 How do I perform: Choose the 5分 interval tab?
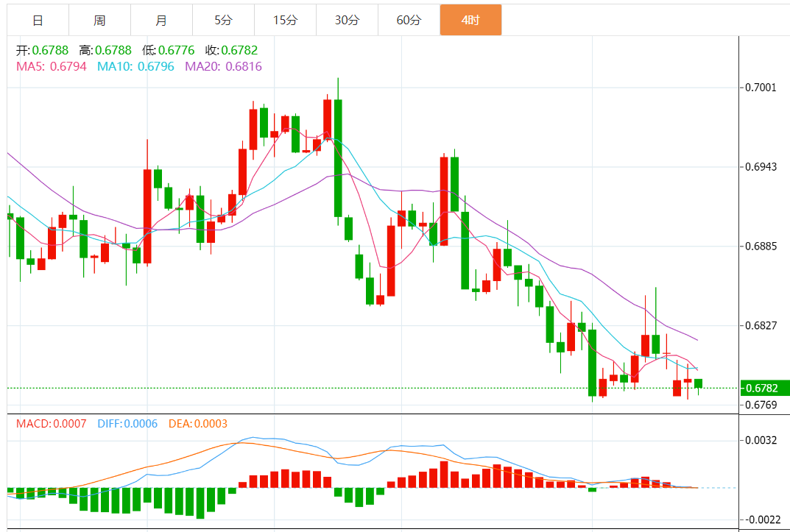[x=224, y=20]
